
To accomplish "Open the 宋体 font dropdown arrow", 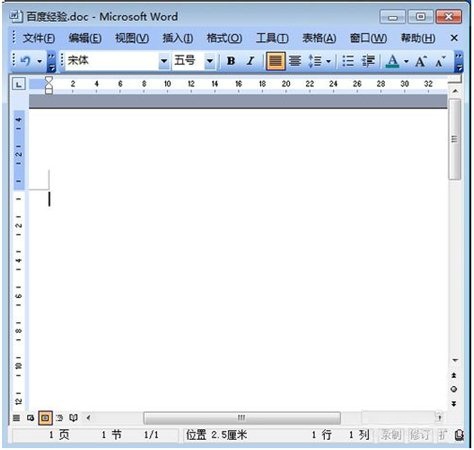I will pyautogui.click(x=164, y=61).
